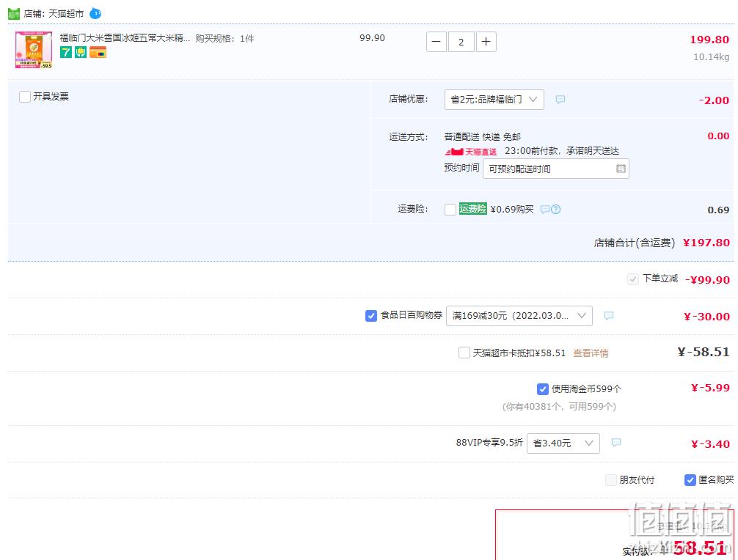The width and height of the screenshot is (738, 560).
Task: Uncheck the 食品日百购物券 coupon checkbox
Action: click(371, 316)
